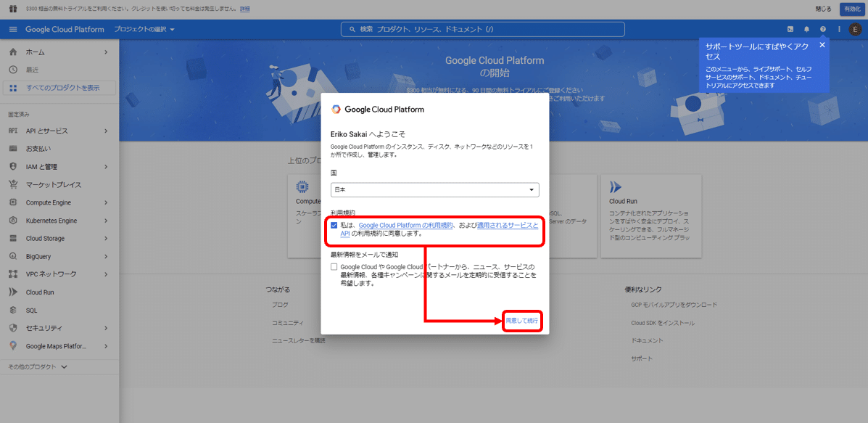The image size is (868, 423).
Task: Open GCP モバイルアプリをダウンロード link
Action: pyautogui.click(x=674, y=305)
